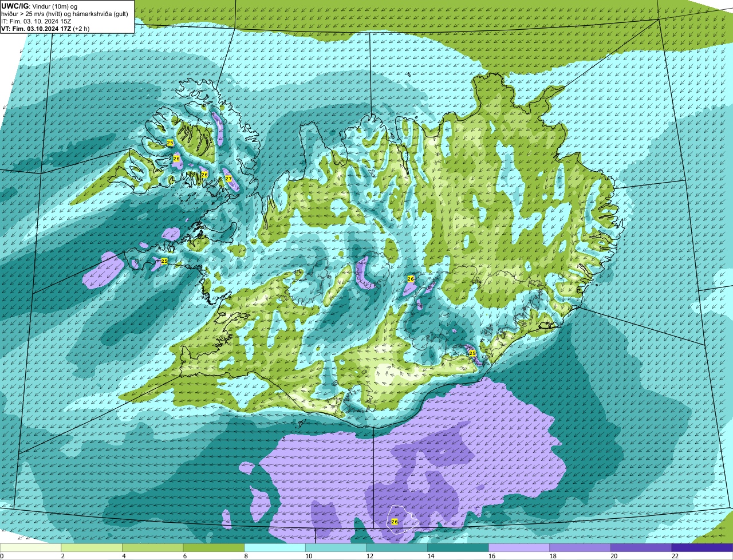Pick the 10–12 m/s turquoise legend swatch
The image size is (733, 560).
[336, 548]
